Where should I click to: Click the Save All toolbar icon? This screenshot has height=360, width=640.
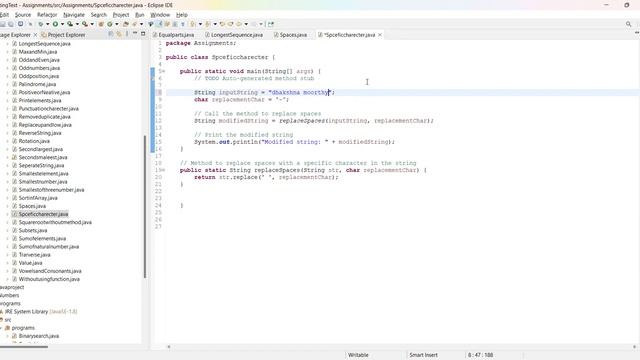point(11,24)
